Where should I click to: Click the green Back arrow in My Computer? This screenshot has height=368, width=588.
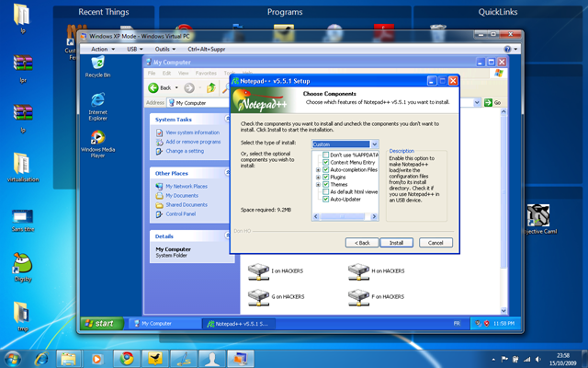point(153,88)
